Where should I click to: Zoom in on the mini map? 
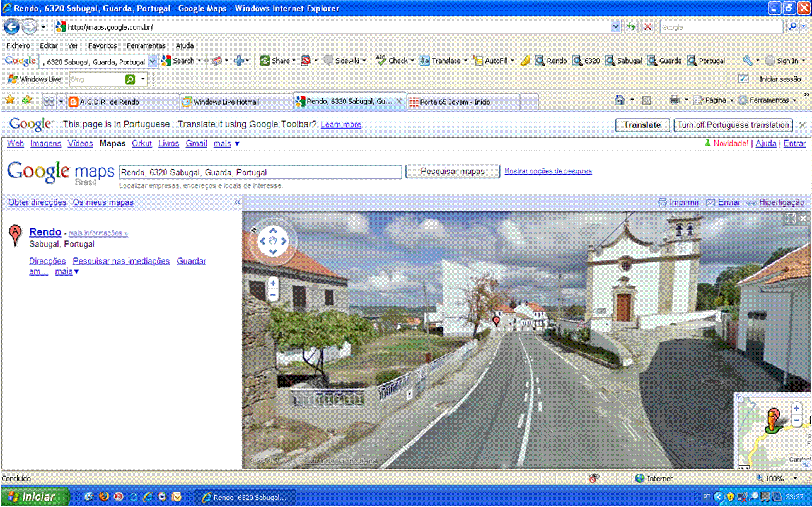797,409
